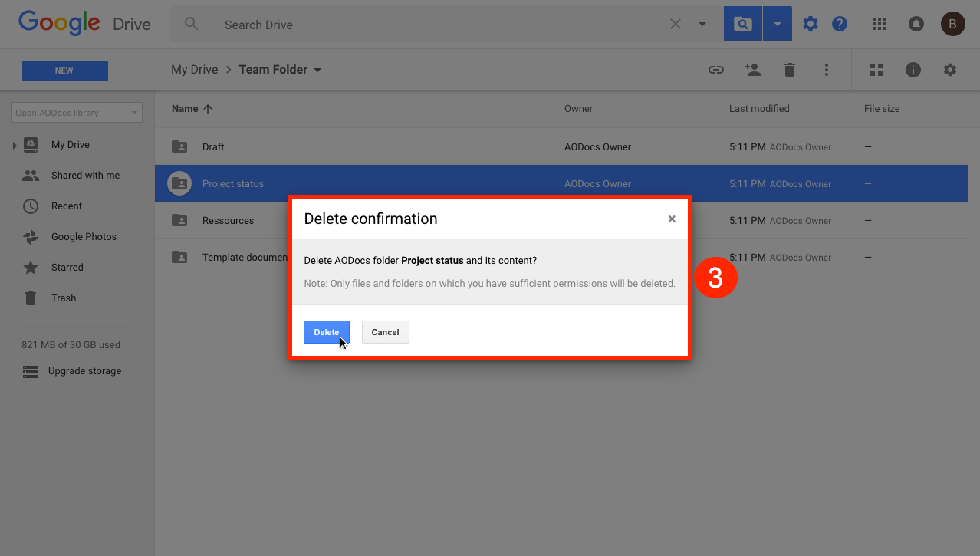
Task: Open search options dropdown arrow
Action: tap(702, 25)
